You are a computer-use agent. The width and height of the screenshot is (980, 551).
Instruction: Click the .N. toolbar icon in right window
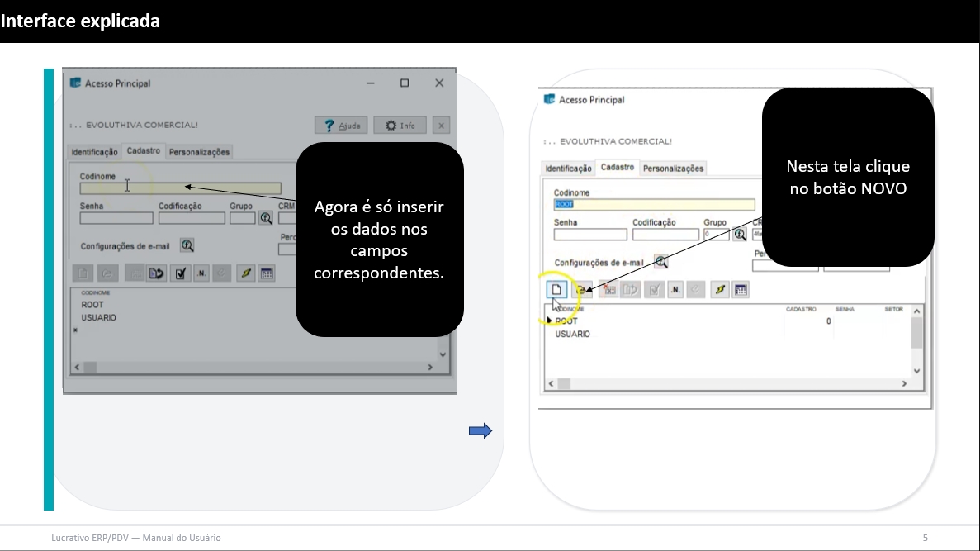point(675,290)
